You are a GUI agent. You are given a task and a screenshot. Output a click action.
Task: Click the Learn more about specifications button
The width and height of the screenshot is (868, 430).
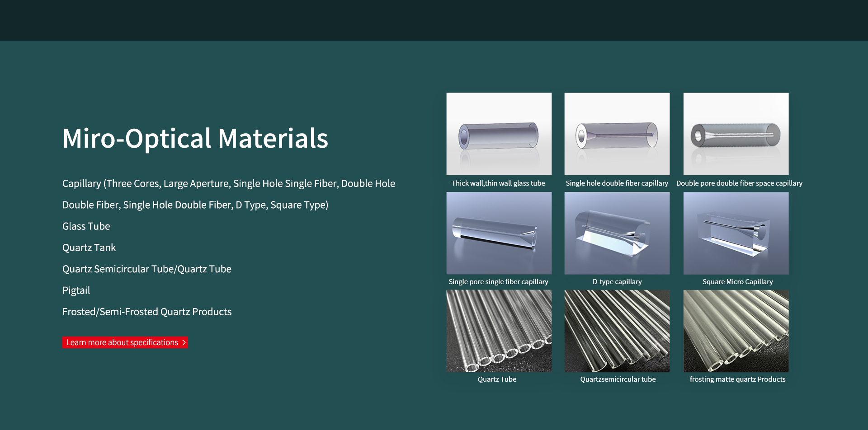(x=125, y=342)
